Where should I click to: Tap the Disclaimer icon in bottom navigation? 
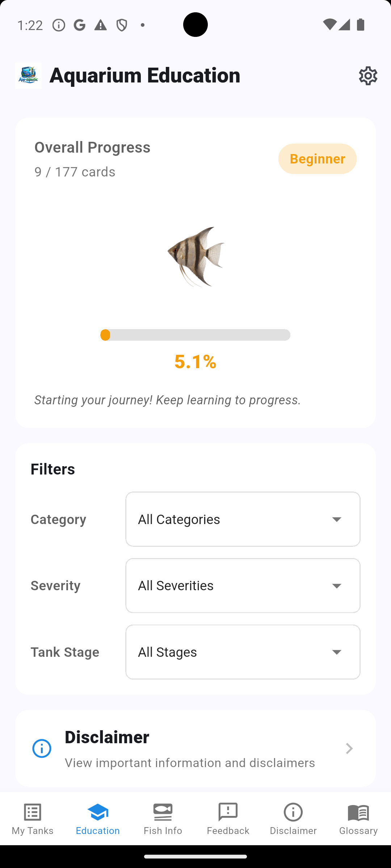(x=293, y=812)
